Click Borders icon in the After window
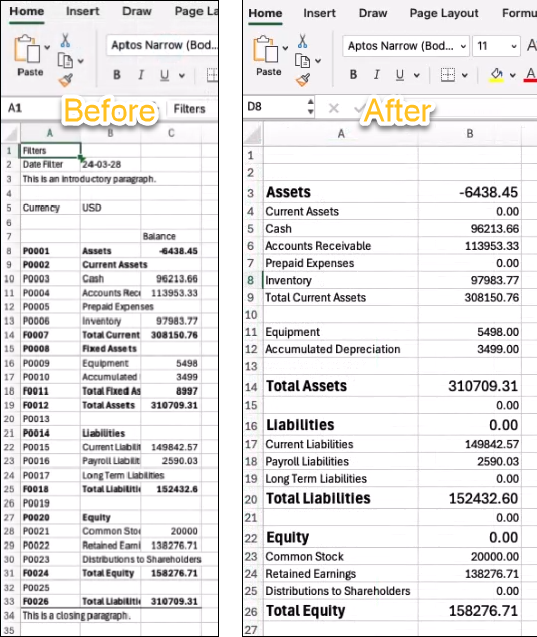 [x=448, y=75]
